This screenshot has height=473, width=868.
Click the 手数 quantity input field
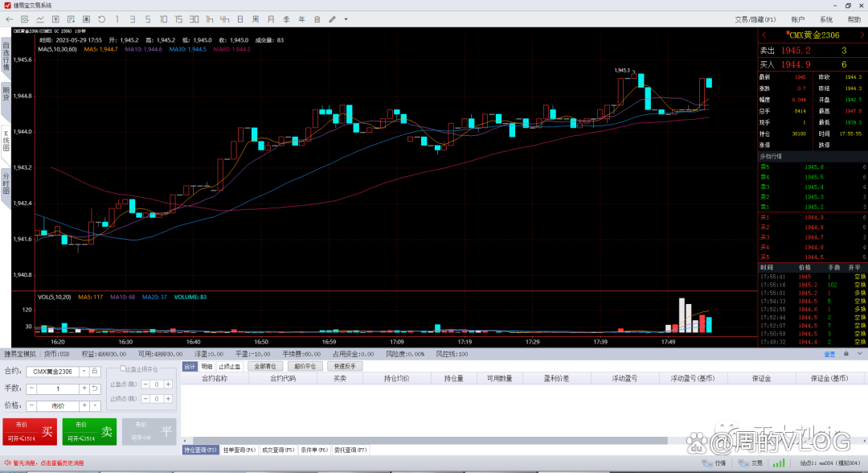point(58,389)
